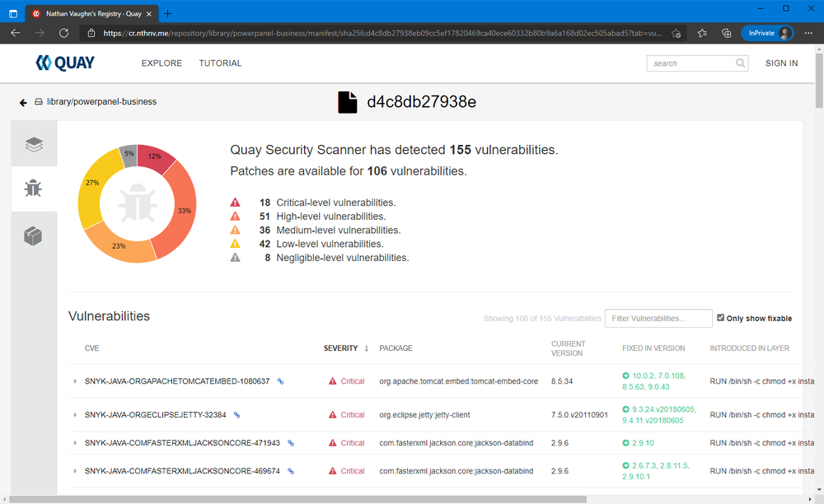The height and width of the screenshot is (504, 824).
Task: Open the Explore menu item
Action: tap(162, 63)
